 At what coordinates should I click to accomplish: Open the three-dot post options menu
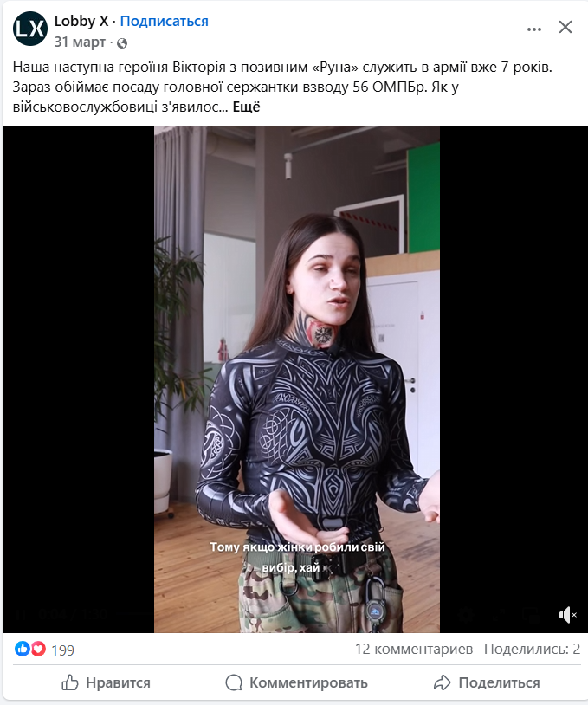[534, 29]
